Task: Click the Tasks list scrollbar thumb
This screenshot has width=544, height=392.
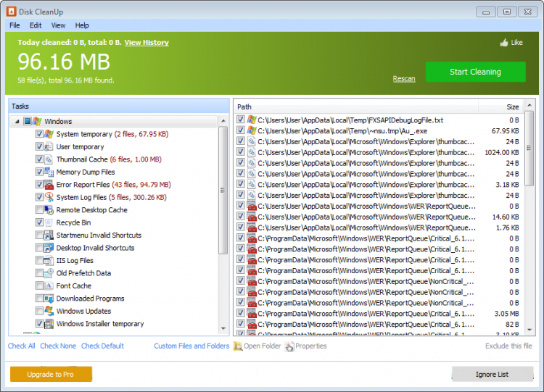Action: coord(223,190)
